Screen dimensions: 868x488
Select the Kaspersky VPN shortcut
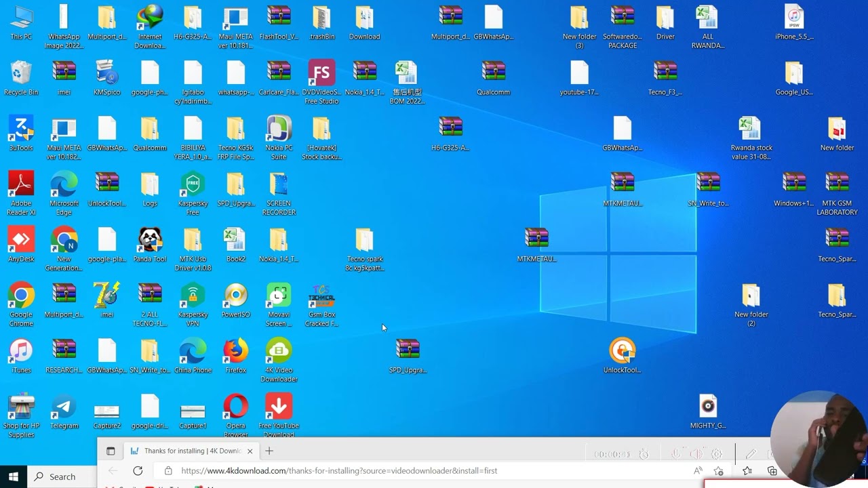click(193, 304)
